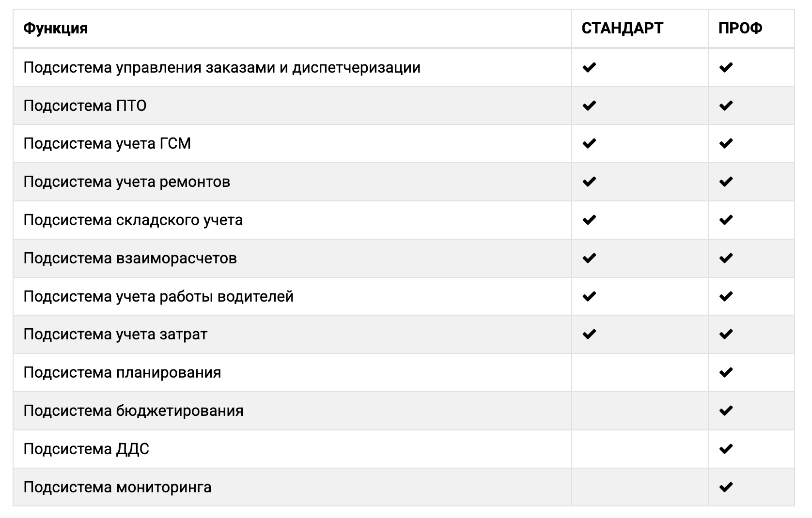Click ПРОФ checkmark for Подсистема складского учета
Viewport: 812px width, 518px height.
tap(726, 220)
